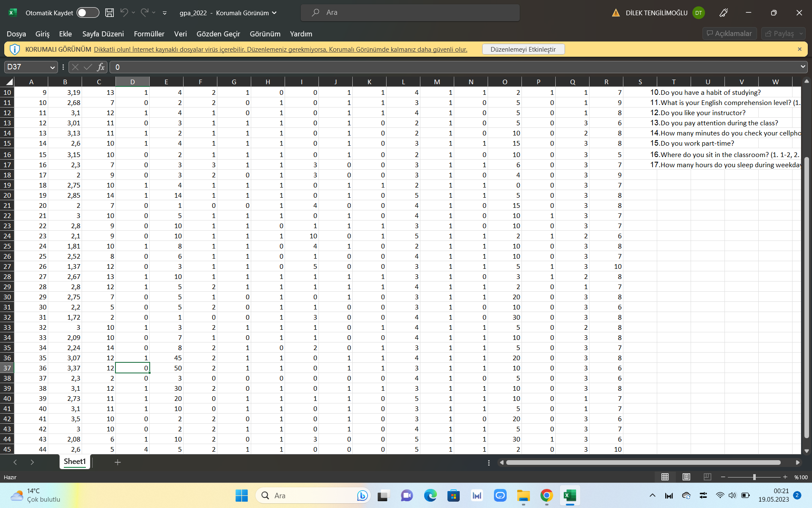Viewport: 812px width, 508px height.
Task: Select the Sheet1 tab
Action: [x=74, y=461]
